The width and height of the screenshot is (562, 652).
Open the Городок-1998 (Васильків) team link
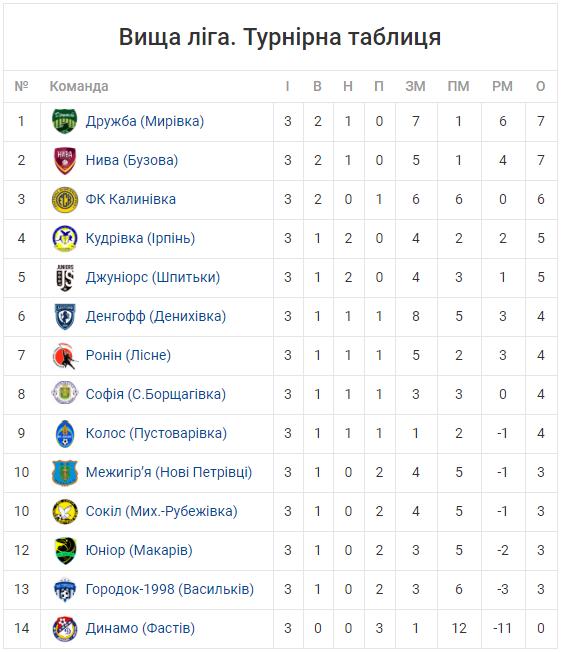[170, 589]
